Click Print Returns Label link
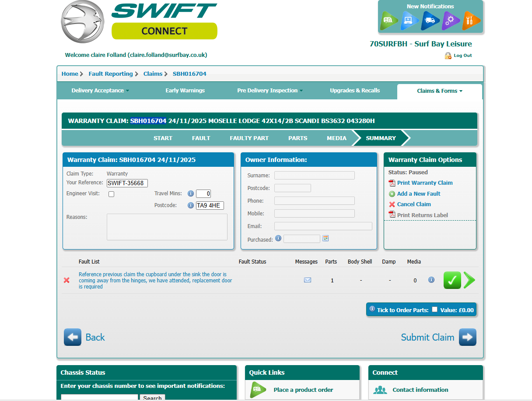 coord(423,215)
